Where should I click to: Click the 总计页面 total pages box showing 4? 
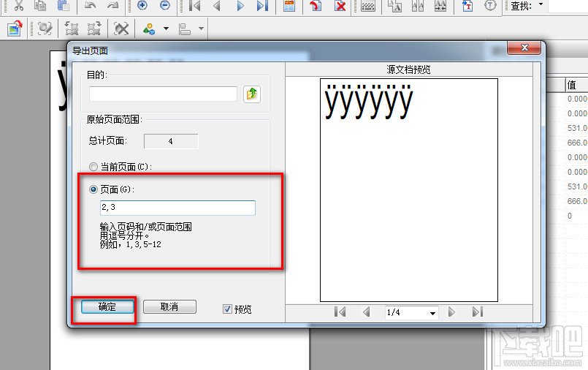(x=171, y=141)
